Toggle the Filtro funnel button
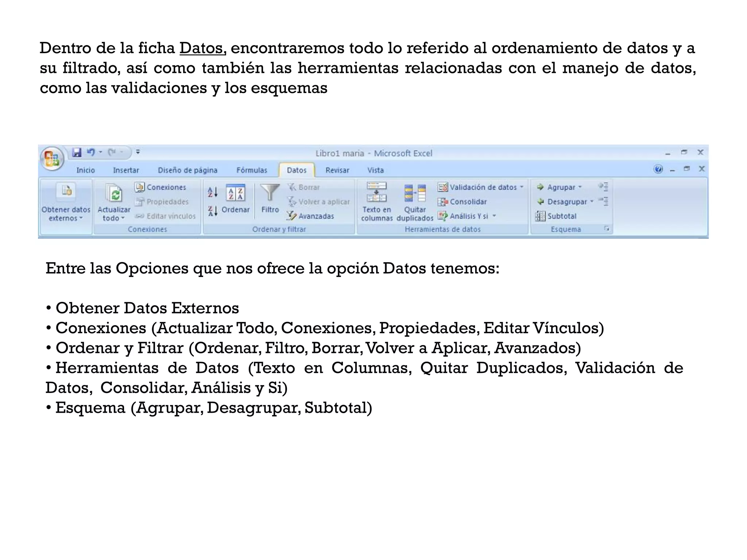The width and height of the screenshot is (747, 560). (x=270, y=199)
